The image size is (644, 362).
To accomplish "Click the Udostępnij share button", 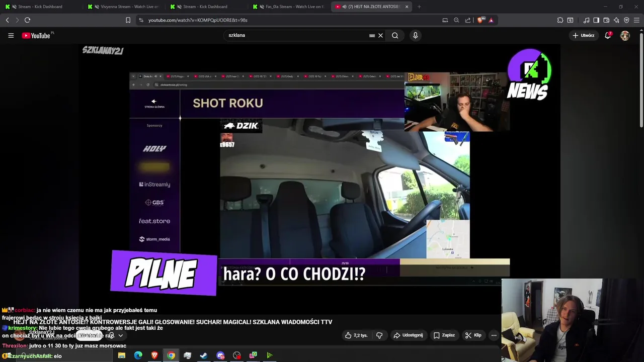I will click(409, 335).
